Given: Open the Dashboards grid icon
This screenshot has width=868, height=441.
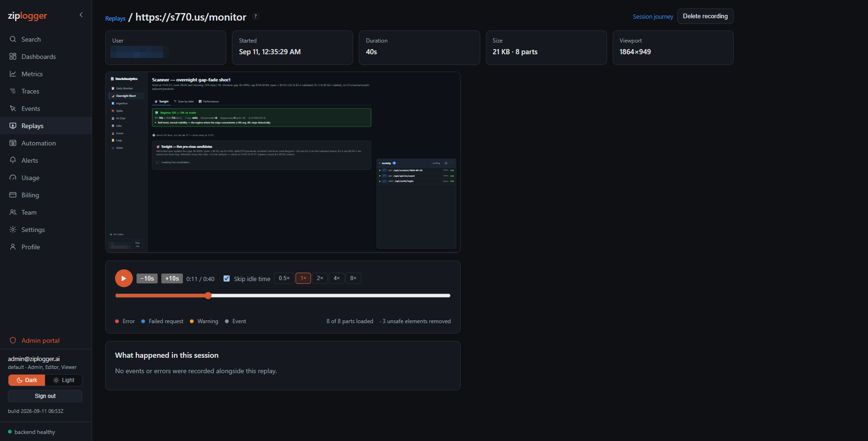Looking at the screenshot, I should click(x=13, y=57).
